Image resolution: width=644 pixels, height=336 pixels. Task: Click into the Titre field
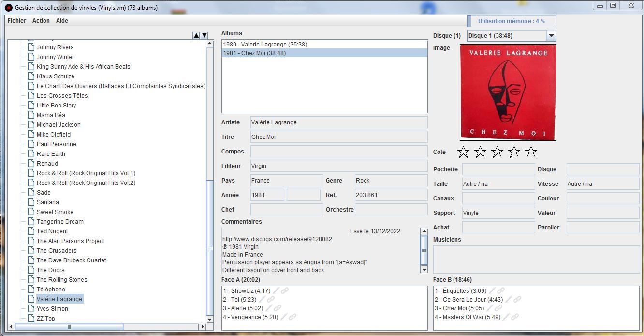point(339,137)
